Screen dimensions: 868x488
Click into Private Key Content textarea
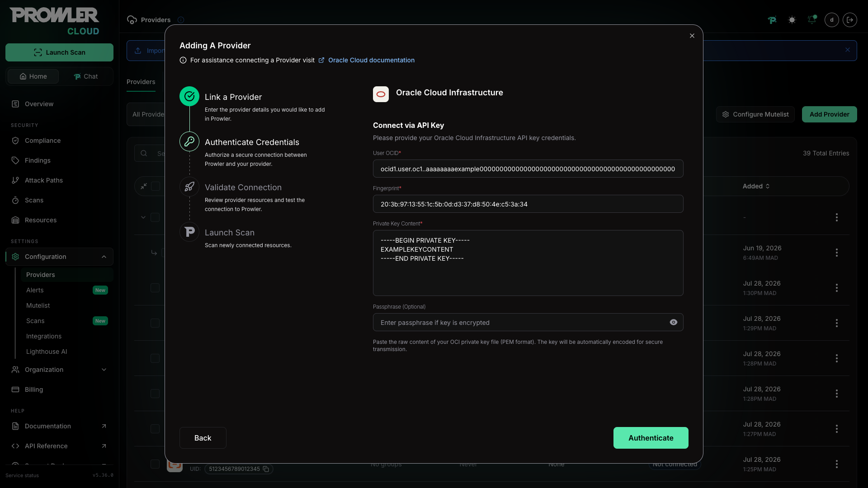(x=528, y=263)
